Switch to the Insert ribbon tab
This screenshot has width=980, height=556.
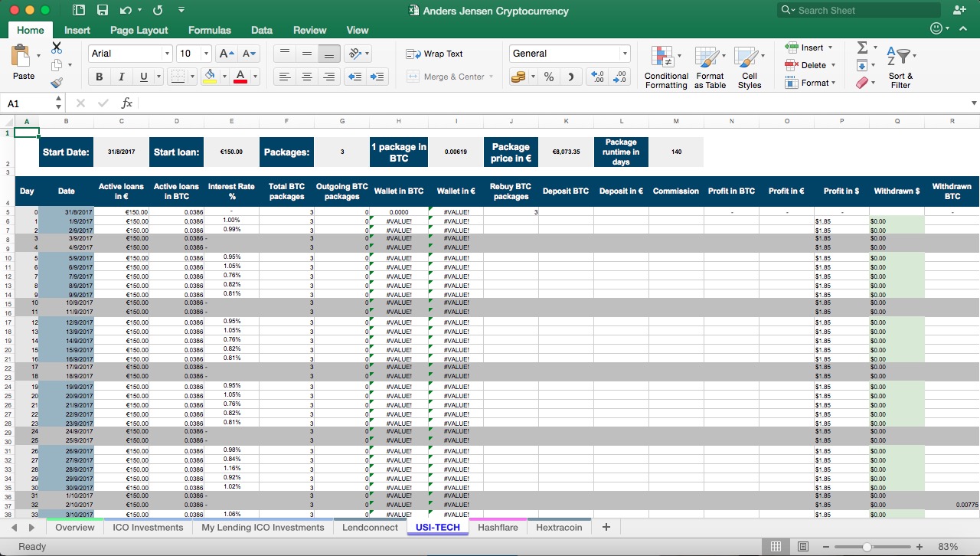77,30
